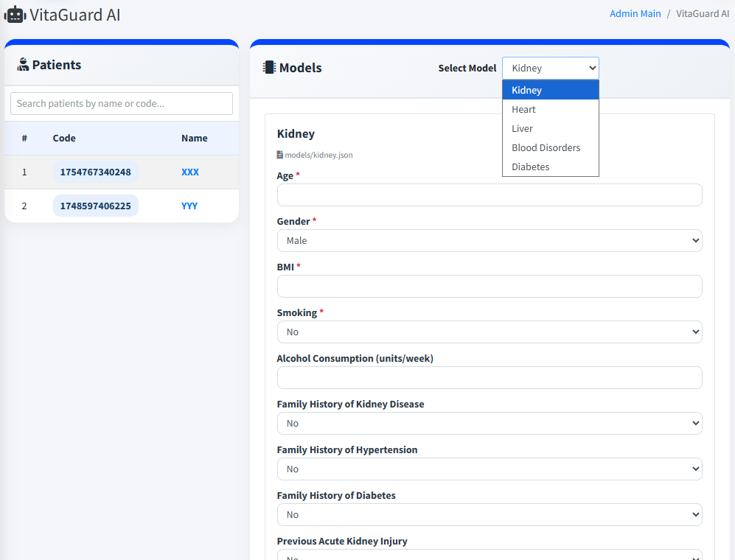Open patient XXX by name link
The width and height of the screenshot is (735, 560).
coord(190,172)
